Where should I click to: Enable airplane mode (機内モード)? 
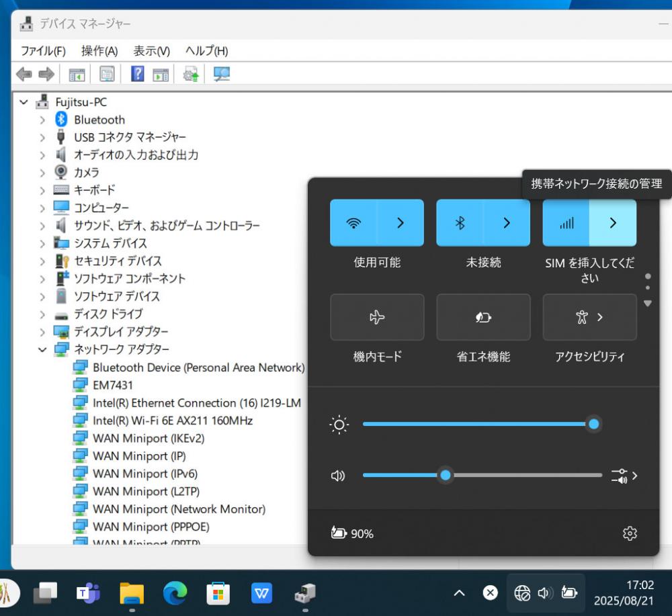tap(377, 318)
